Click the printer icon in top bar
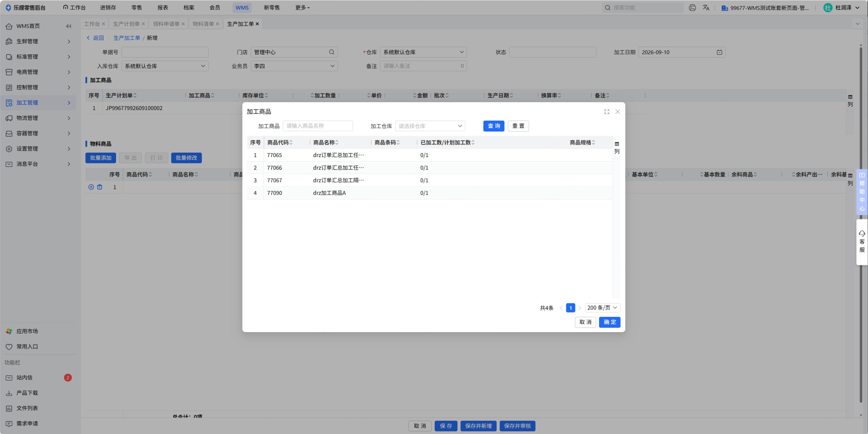The height and width of the screenshot is (434, 868). (692, 7)
